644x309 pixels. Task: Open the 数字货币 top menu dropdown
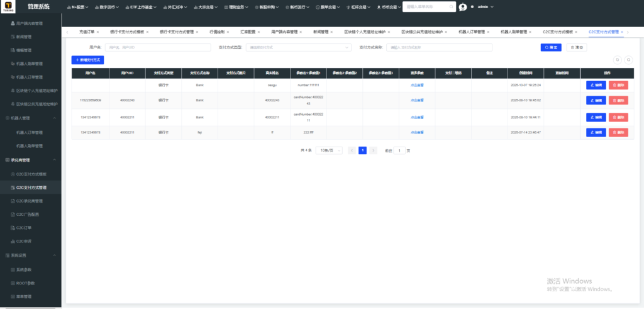click(x=107, y=7)
